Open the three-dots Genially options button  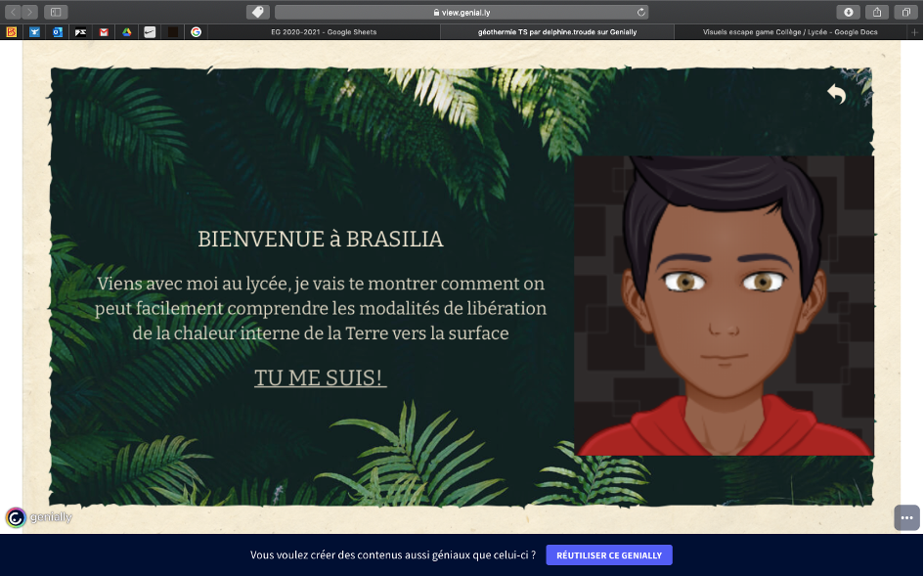907,517
